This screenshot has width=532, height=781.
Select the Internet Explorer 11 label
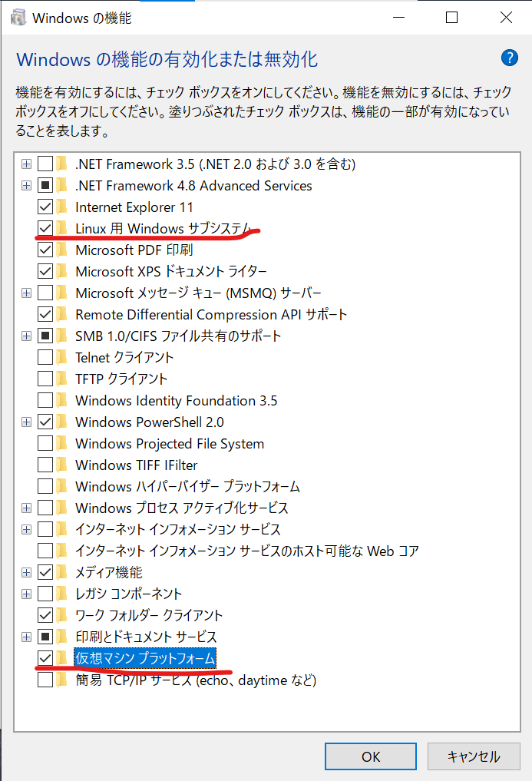coord(134,207)
